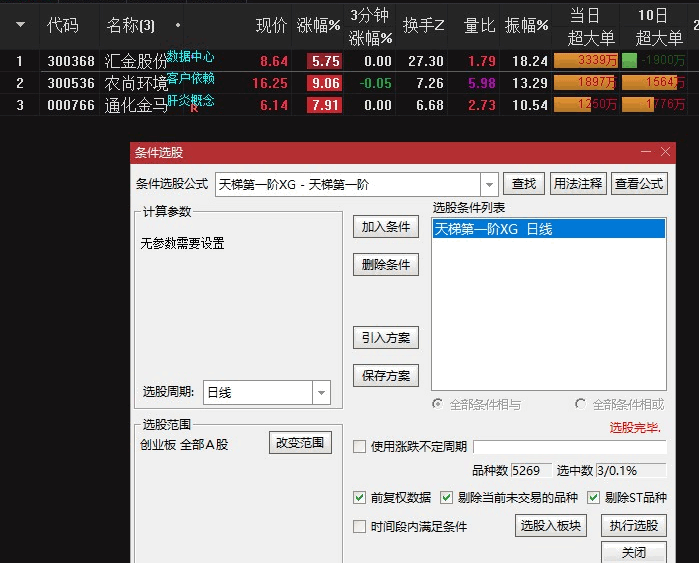Click price 16.25 of 农尚环境

click(270, 83)
